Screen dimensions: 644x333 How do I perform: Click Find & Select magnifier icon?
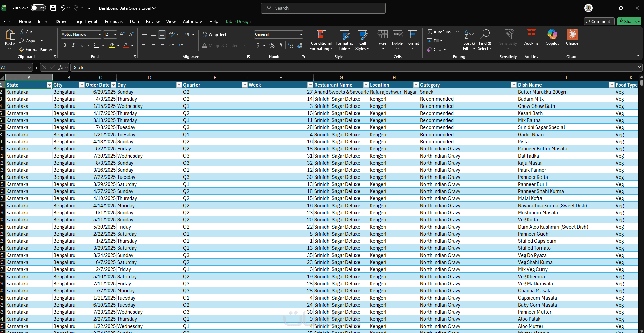(x=485, y=34)
